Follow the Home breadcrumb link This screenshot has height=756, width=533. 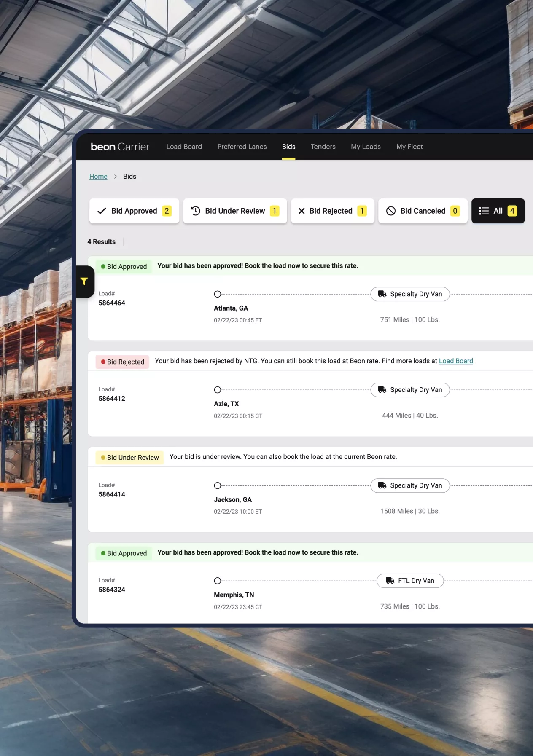[x=98, y=177]
